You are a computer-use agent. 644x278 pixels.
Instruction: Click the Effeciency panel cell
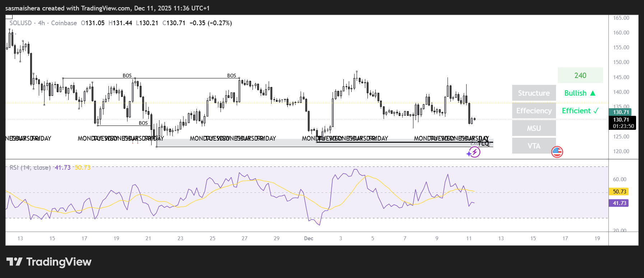534,110
